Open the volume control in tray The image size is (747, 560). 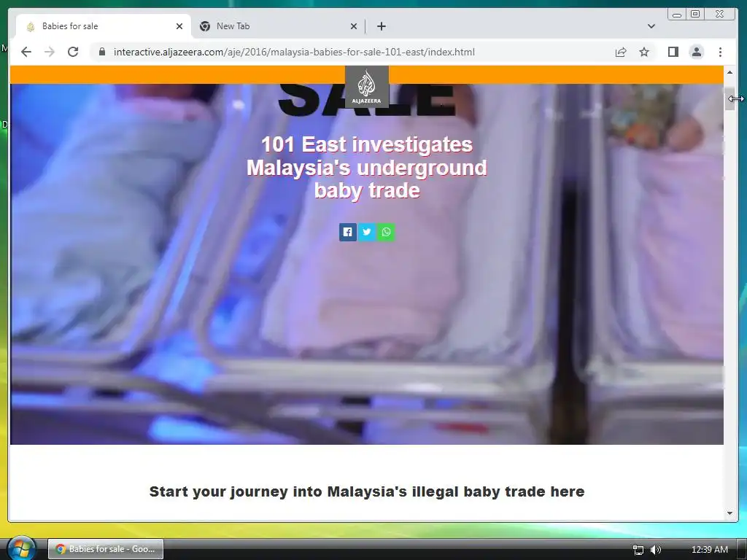(x=656, y=550)
